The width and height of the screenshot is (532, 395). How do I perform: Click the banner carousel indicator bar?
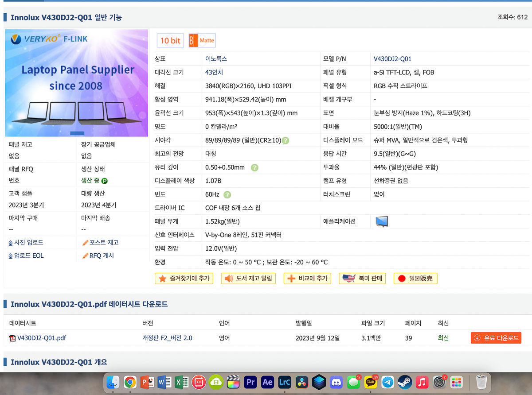(x=77, y=133)
